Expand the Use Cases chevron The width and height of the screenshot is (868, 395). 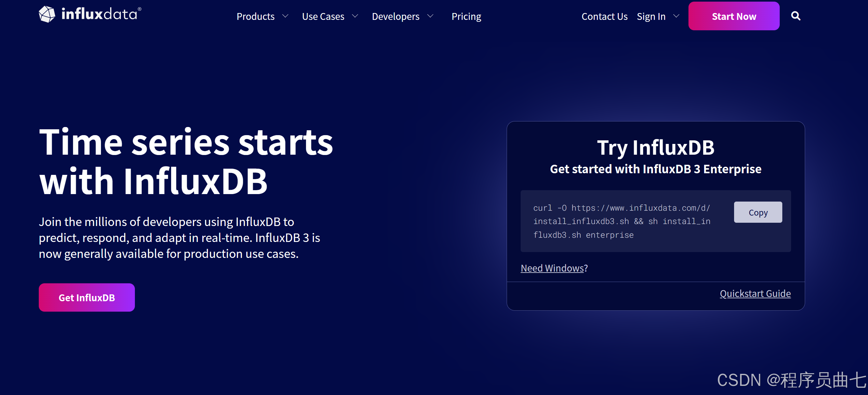(355, 16)
